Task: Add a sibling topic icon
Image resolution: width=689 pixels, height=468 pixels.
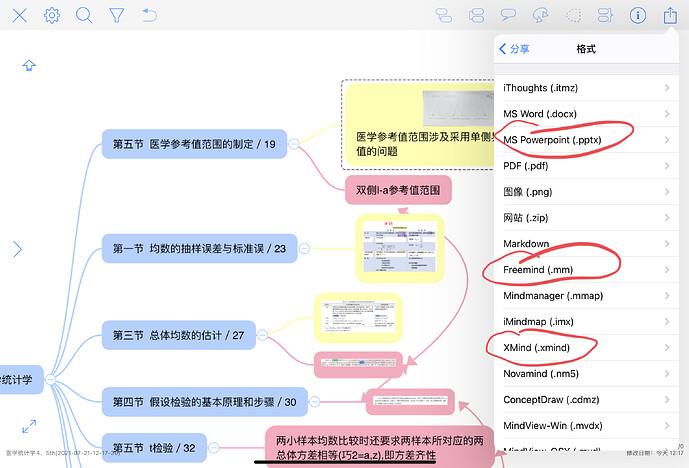Action: [444, 15]
